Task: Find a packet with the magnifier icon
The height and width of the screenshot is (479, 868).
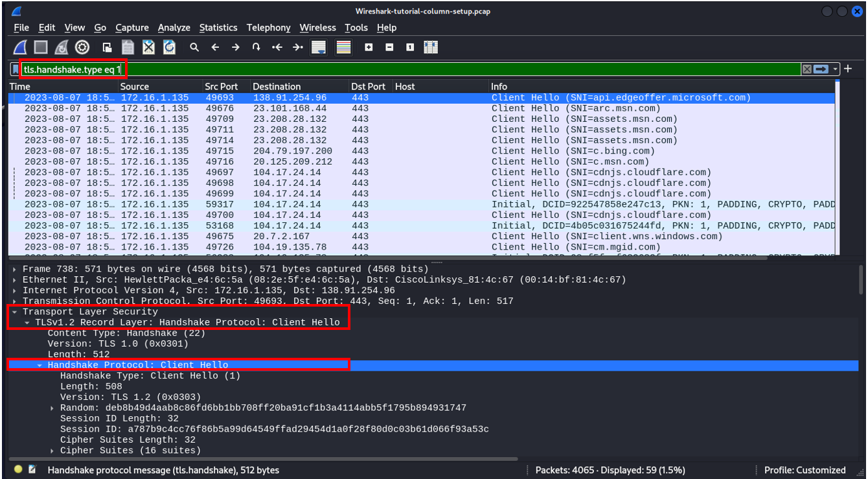Action: 194,47
